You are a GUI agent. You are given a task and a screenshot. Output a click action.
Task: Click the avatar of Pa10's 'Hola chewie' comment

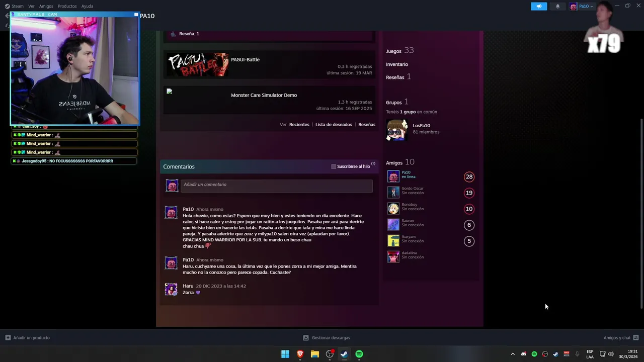[171, 212]
